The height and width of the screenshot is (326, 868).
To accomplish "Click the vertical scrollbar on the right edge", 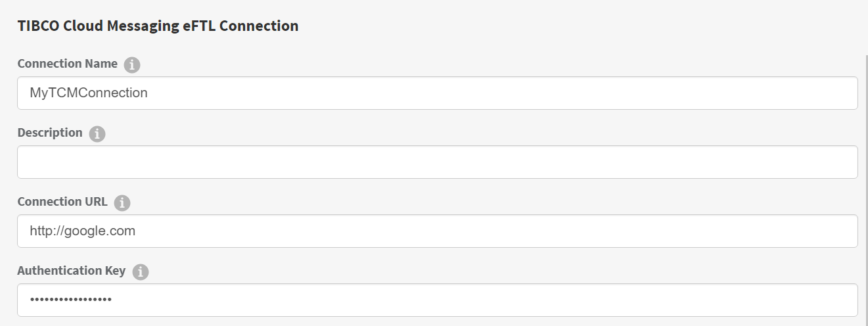I will (865, 191).
